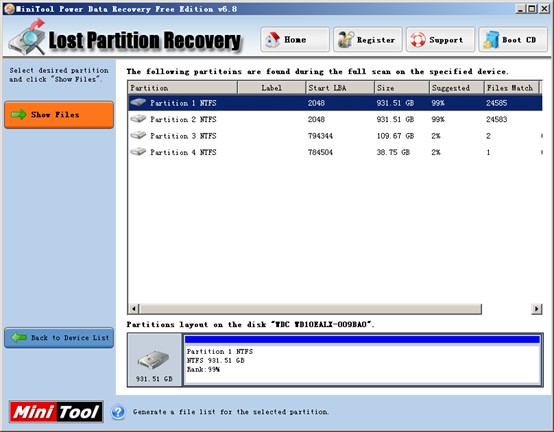This screenshot has width=554, height=432.
Task: Click the 784504 Start LBA value
Action: click(x=320, y=152)
